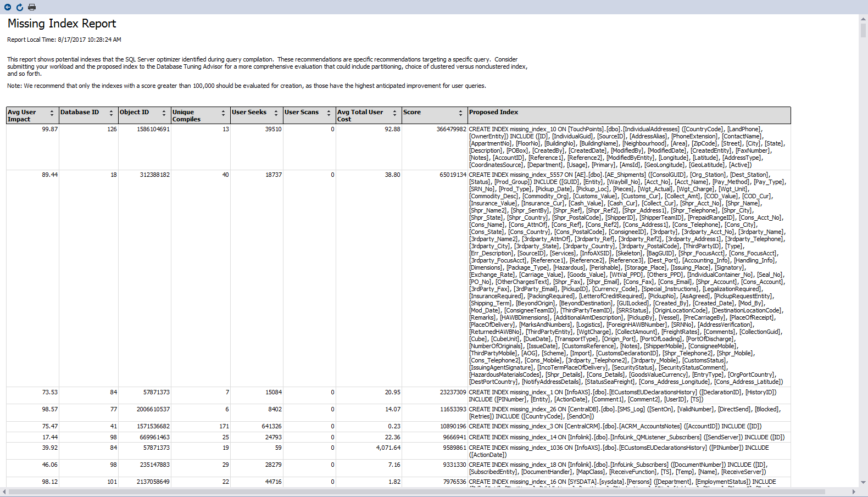
Task: Click the Score header label
Action: (412, 112)
